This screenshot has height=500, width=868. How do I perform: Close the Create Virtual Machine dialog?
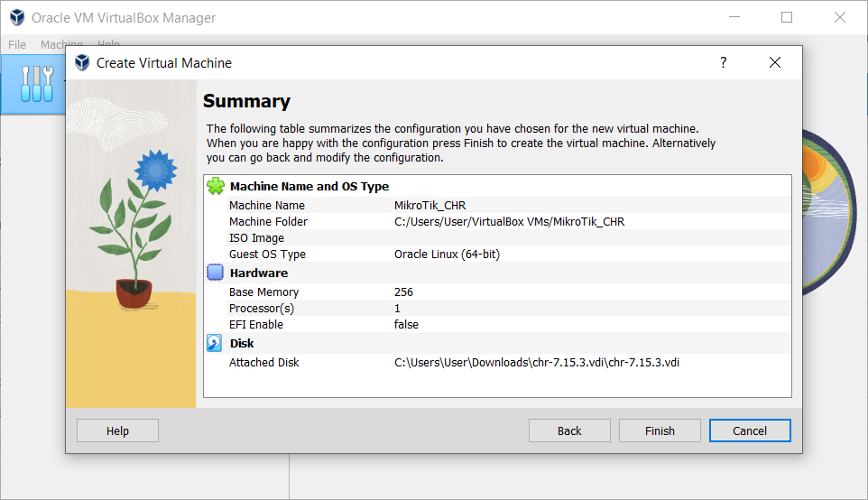[x=774, y=62]
